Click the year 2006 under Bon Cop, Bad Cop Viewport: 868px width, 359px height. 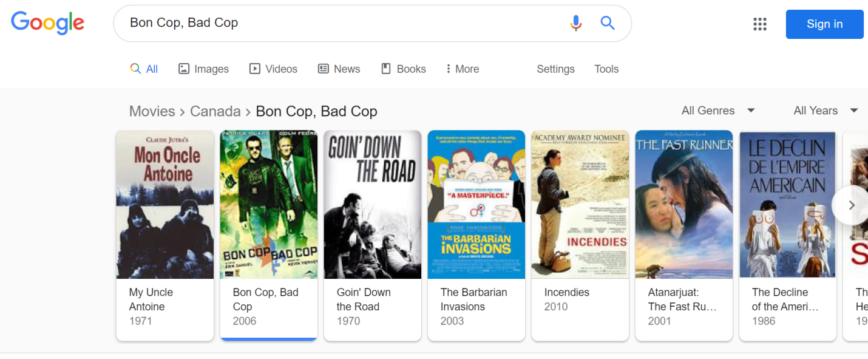point(245,321)
